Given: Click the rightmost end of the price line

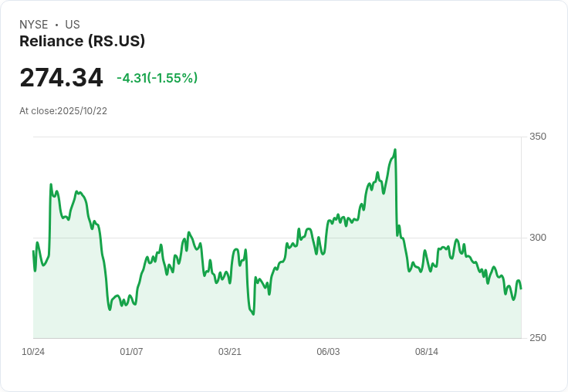Looking at the screenshot, I should 521,288.
